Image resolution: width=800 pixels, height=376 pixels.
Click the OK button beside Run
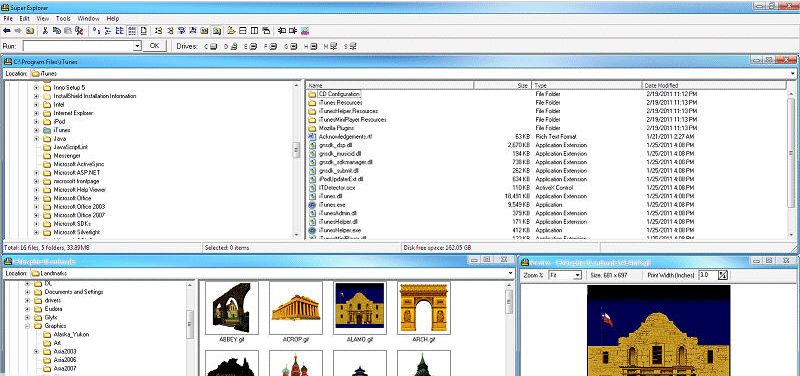pos(154,46)
